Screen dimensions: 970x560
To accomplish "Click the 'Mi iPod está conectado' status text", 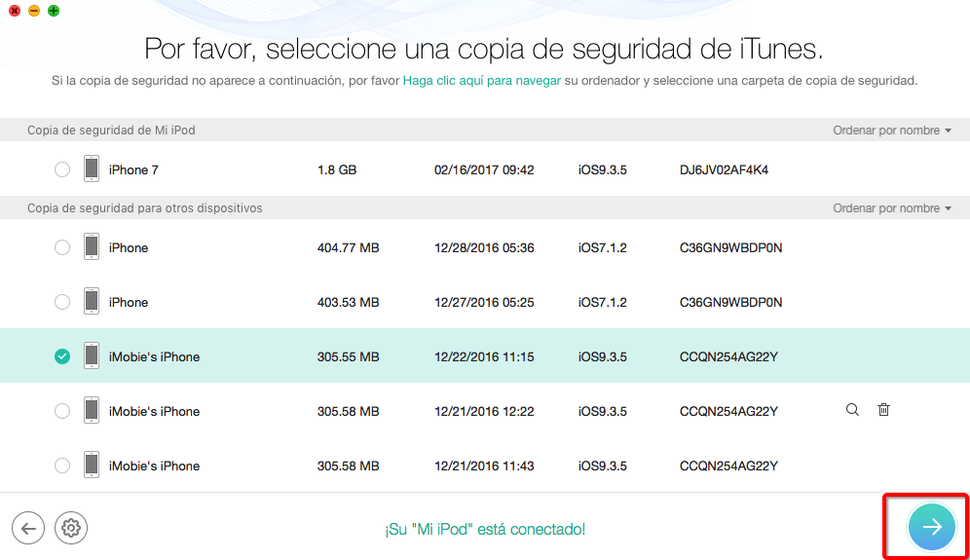I will [x=485, y=529].
